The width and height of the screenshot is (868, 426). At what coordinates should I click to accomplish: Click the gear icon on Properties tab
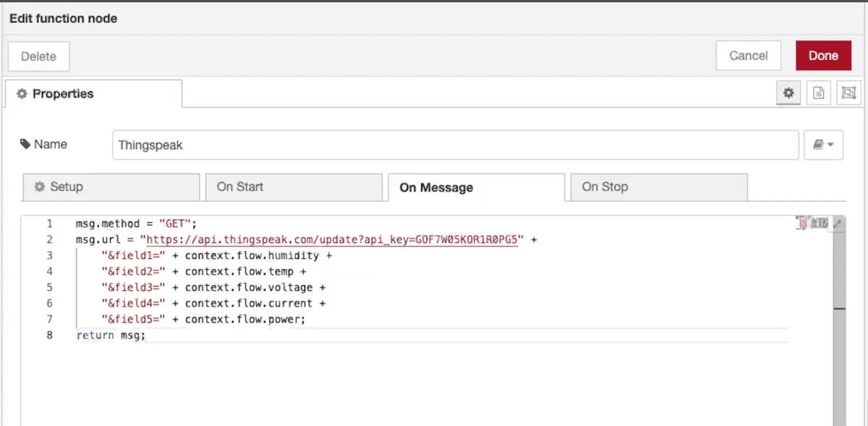coord(22,94)
